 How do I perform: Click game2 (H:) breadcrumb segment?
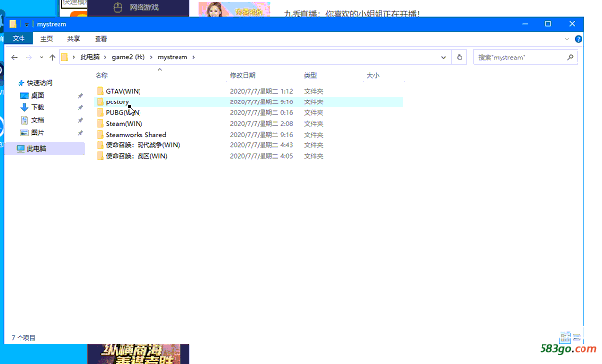tap(128, 57)
